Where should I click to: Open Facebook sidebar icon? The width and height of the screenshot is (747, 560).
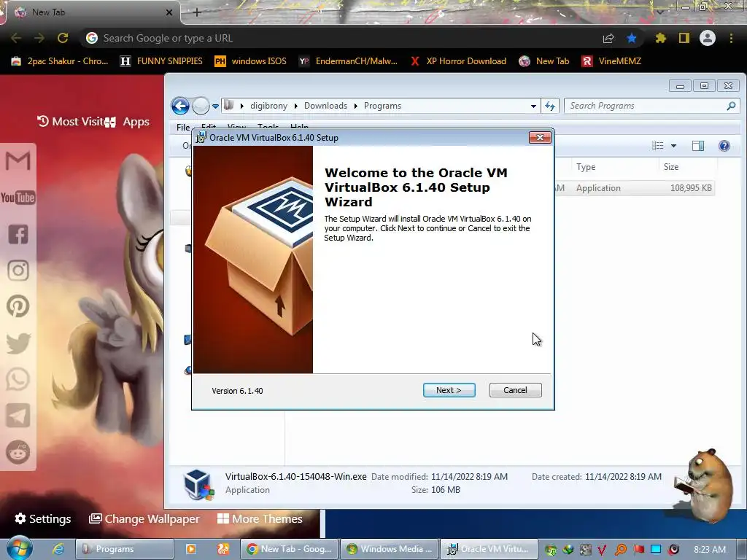tap(18, 234)
